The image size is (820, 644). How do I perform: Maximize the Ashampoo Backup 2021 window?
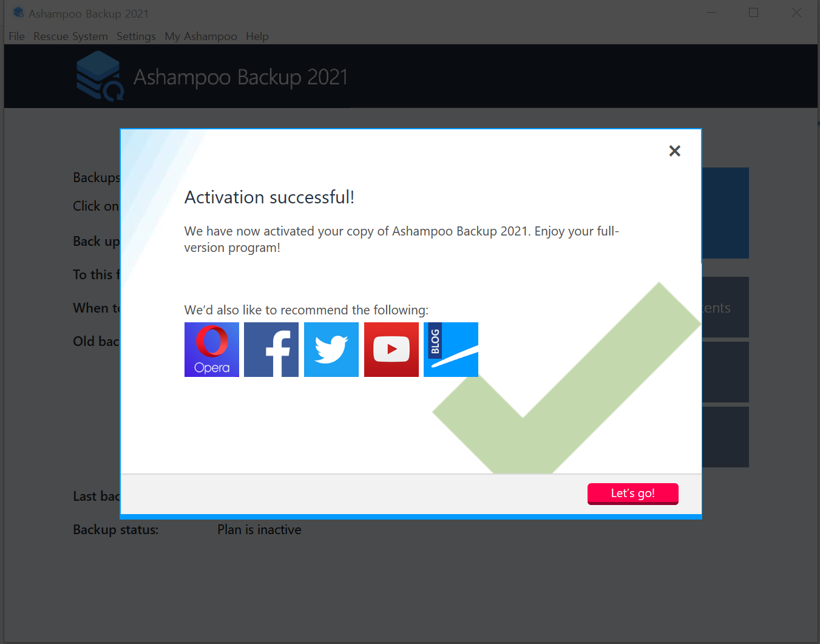[x=754, y=13]
